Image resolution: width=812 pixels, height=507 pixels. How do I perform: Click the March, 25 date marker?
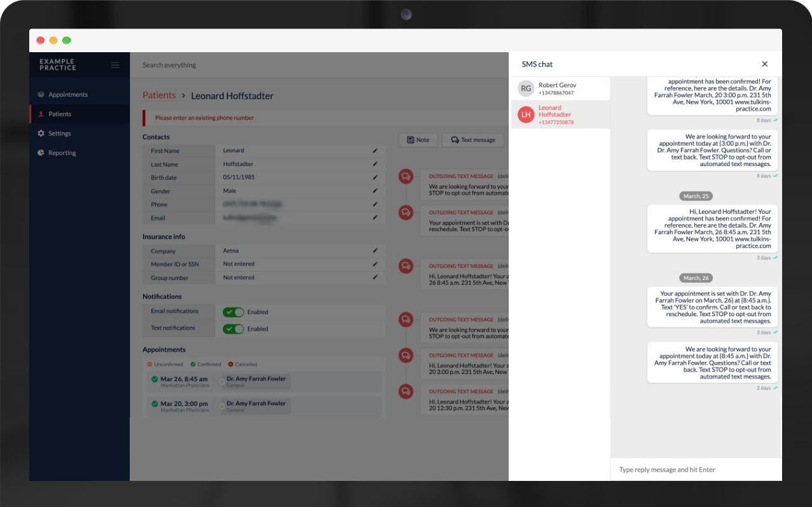696,196
